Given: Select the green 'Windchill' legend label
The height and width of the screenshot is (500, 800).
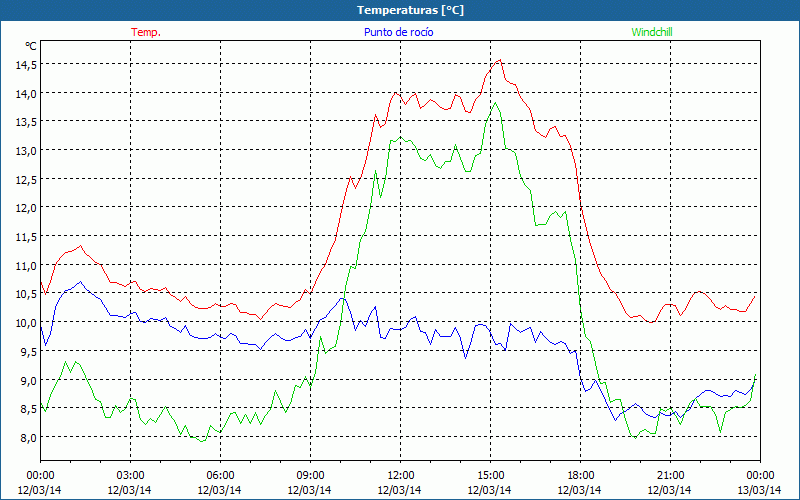Looking at the screenshot, I should click(x=652, y=32).
